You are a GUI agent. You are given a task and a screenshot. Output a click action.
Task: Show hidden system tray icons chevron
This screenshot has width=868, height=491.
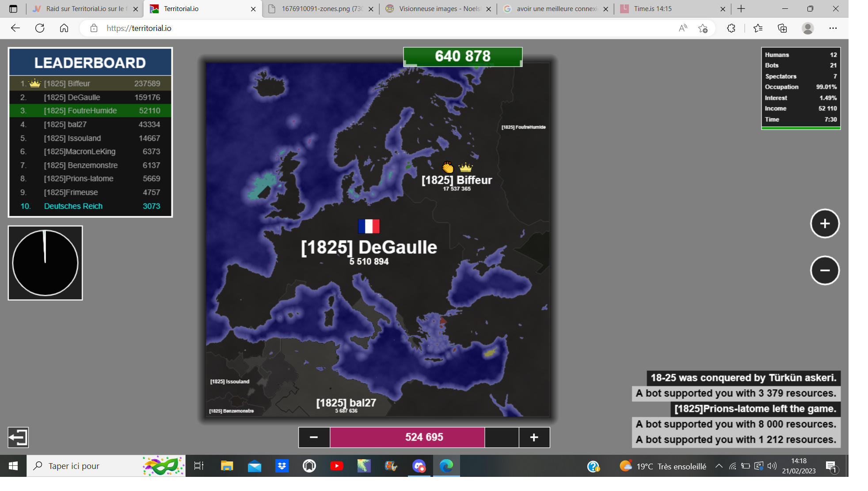719,466
